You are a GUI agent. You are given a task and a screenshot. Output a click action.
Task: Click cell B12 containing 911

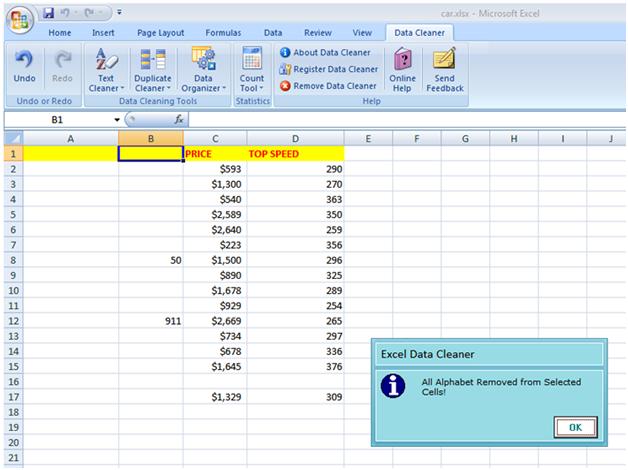[x=151, y=321]
